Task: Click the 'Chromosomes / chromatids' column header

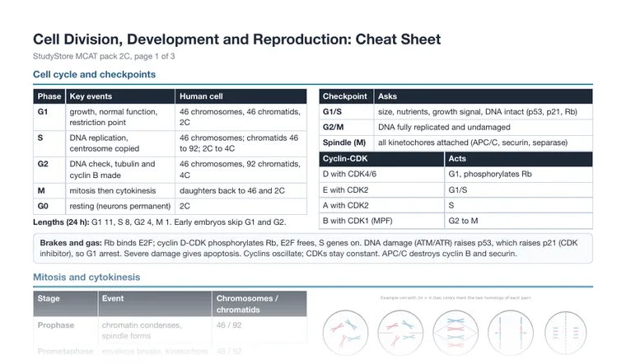Action: 259,304
